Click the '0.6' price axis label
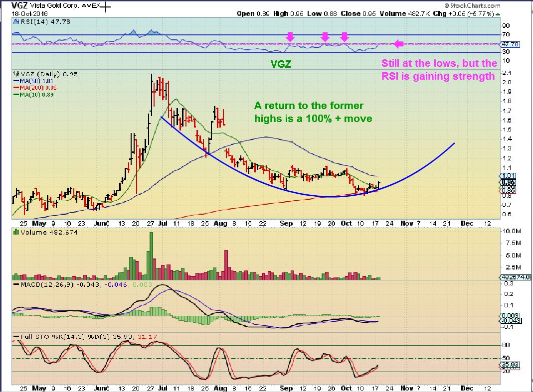The height and width of the screenshot is (392, 533). (x=507, y=214)
